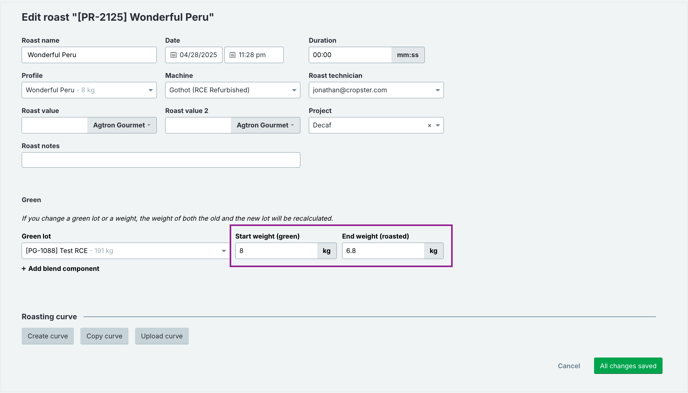The image size is (688, 393).
Task: Click the icon beside 11:28 pm
Action: 233,55
